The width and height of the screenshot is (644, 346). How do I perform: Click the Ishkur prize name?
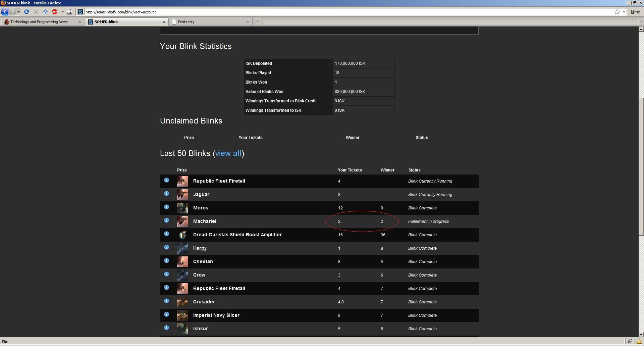201,329
